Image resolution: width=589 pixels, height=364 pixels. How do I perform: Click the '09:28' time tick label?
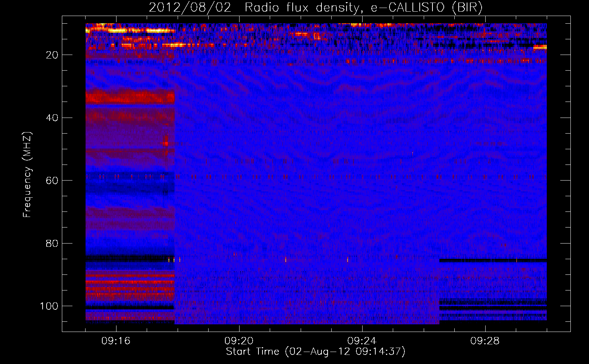[x=485, y=341]
